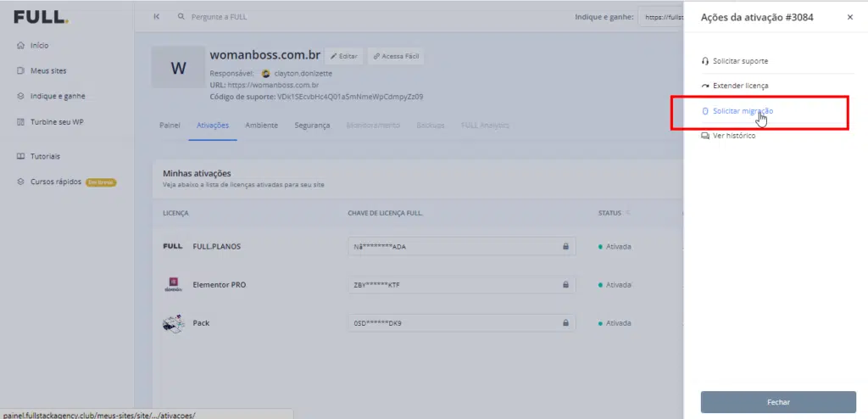Click the arrow icon beside Extender licença

click(705, 86)
